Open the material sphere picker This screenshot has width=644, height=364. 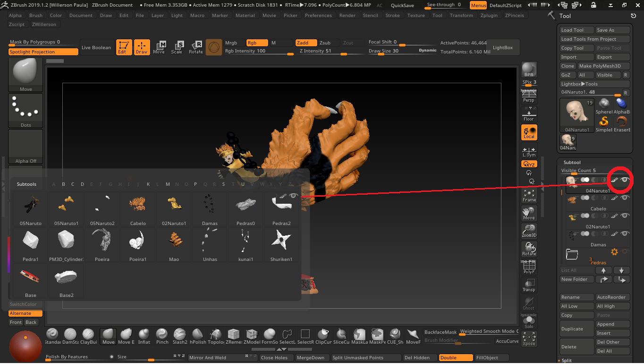(25, 347)
